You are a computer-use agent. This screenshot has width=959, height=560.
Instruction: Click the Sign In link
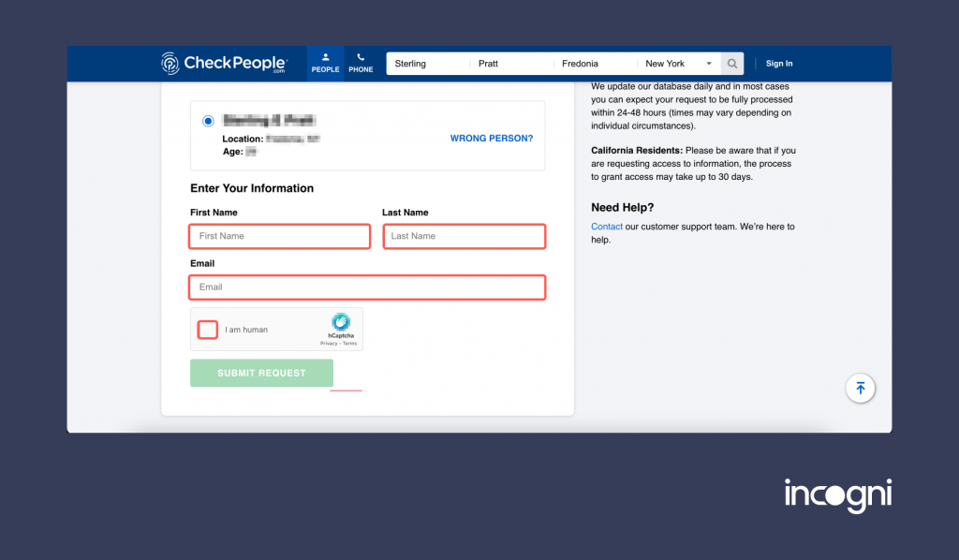778,63
